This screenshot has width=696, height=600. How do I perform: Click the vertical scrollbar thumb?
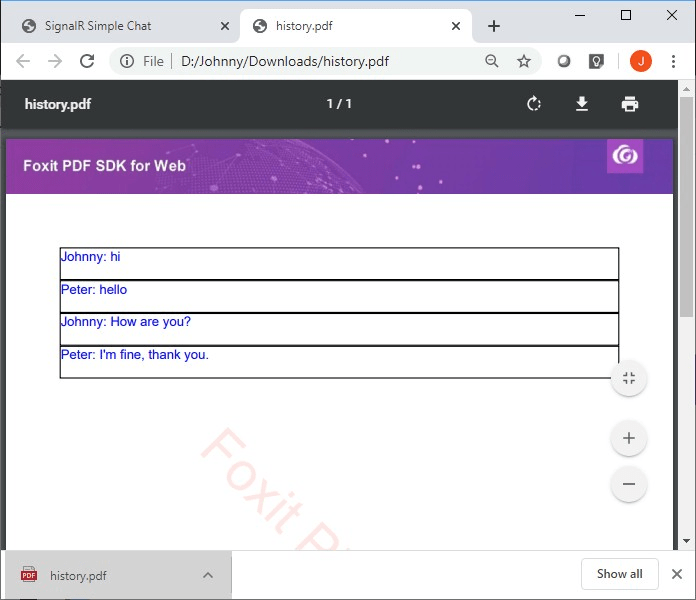point(687,206)
